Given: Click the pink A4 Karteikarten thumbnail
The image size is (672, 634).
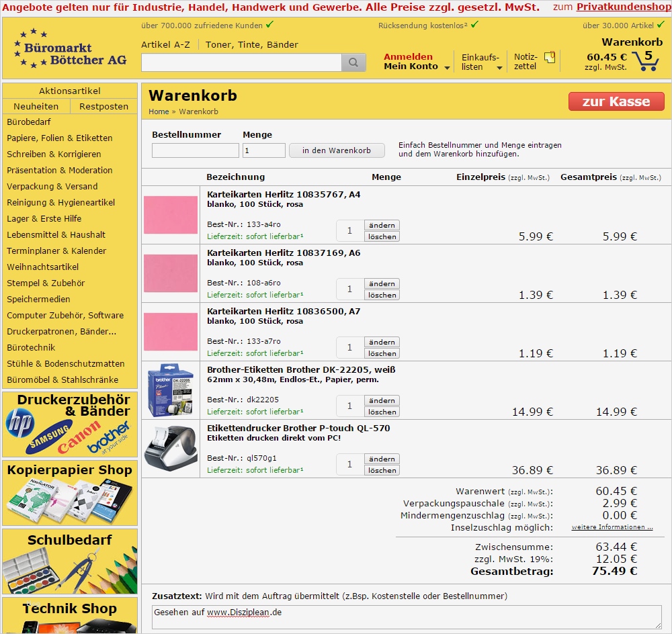Looking at the screenshot, I should click(x=171, y=215).
